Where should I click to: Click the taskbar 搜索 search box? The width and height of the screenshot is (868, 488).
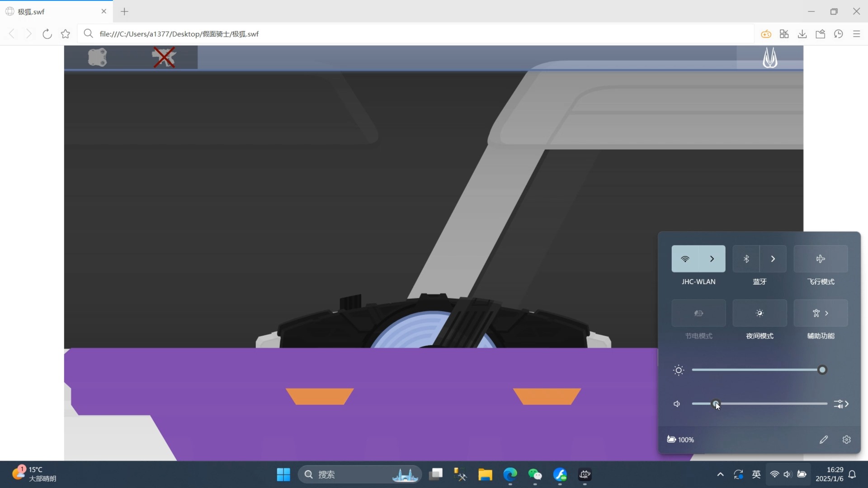pyautogui.click(x=359, y=474)
